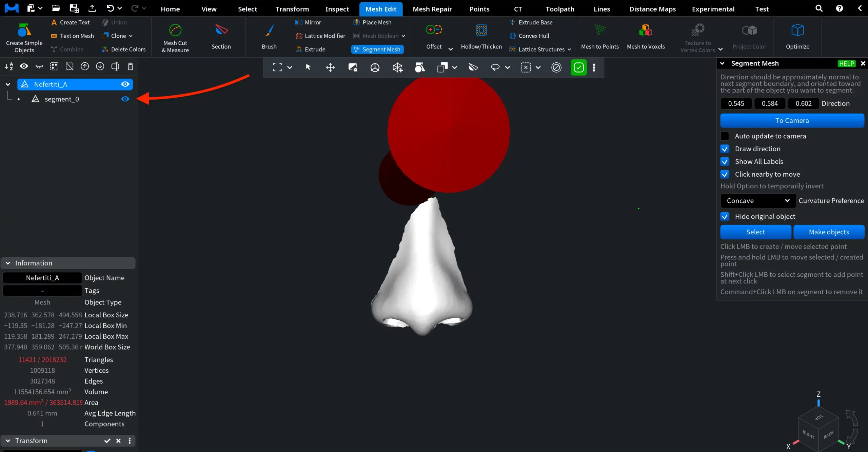Delete selected object with trash icon
This screenshot has height=452, width=868.
pyautogui.click(x=130, y=66)
